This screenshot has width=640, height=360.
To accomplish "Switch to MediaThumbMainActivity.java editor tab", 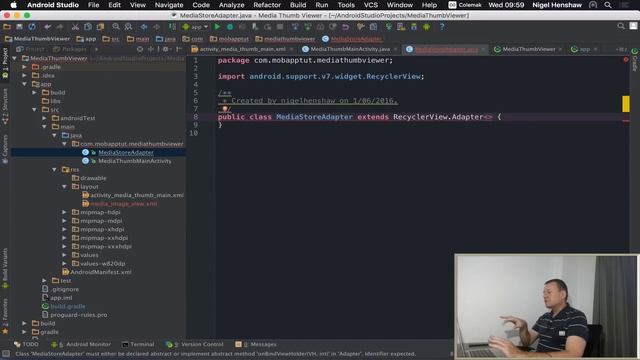I will 350,49.
